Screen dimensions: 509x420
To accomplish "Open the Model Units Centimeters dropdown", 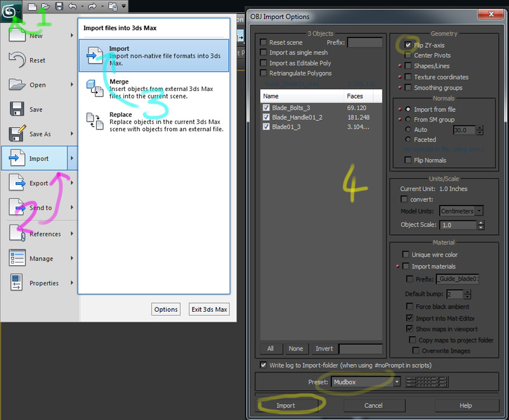I will pos(461,211).
